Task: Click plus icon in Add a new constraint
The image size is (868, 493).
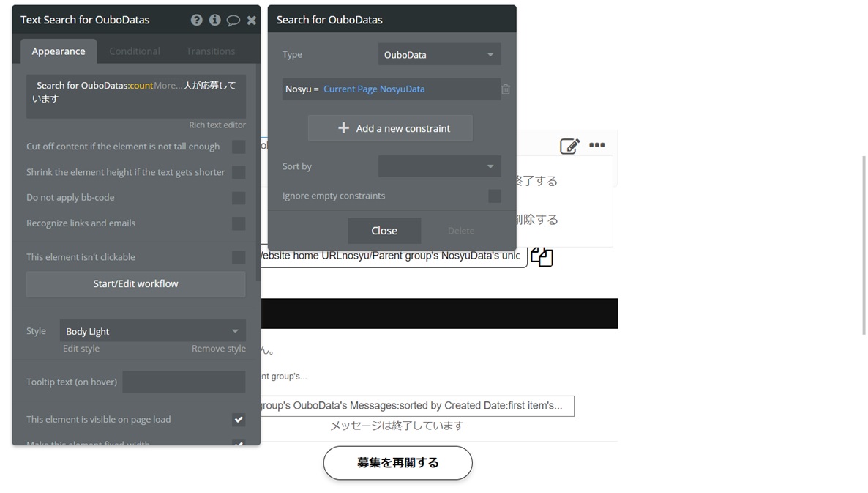Action: click(x=343, y=128)
